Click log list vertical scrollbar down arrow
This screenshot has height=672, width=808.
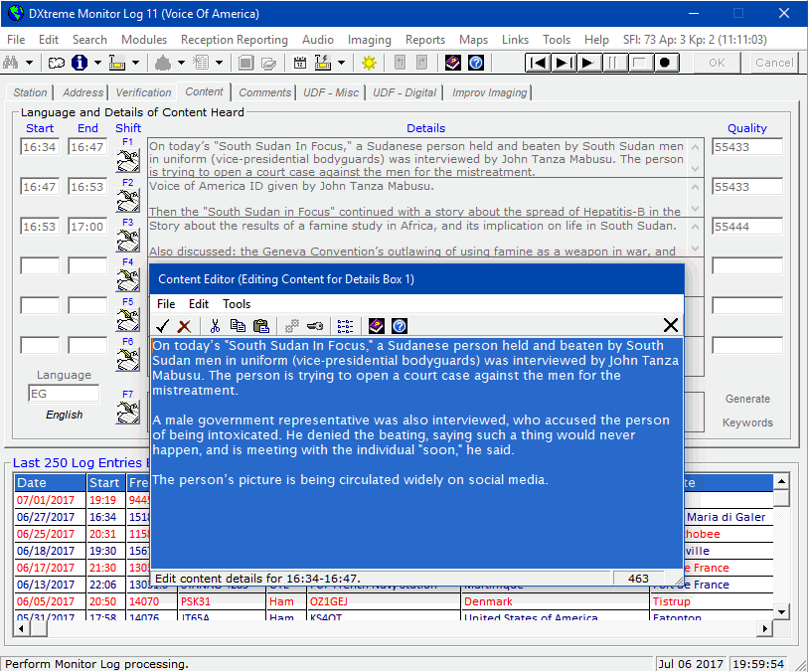[x=781, y=611]
